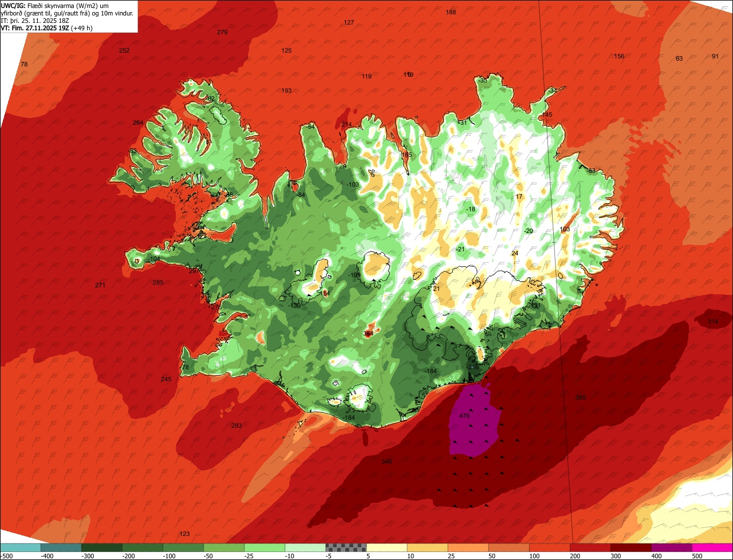The image size is (733, 560).
Task: Select the yellow-orange 10 to 25 legend swatch
Action: (x=427, y=547)
